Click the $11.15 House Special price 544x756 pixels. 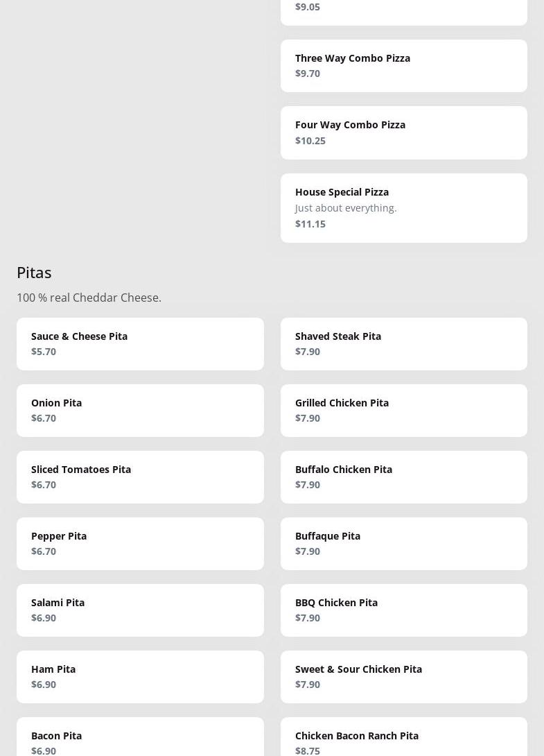310,223
